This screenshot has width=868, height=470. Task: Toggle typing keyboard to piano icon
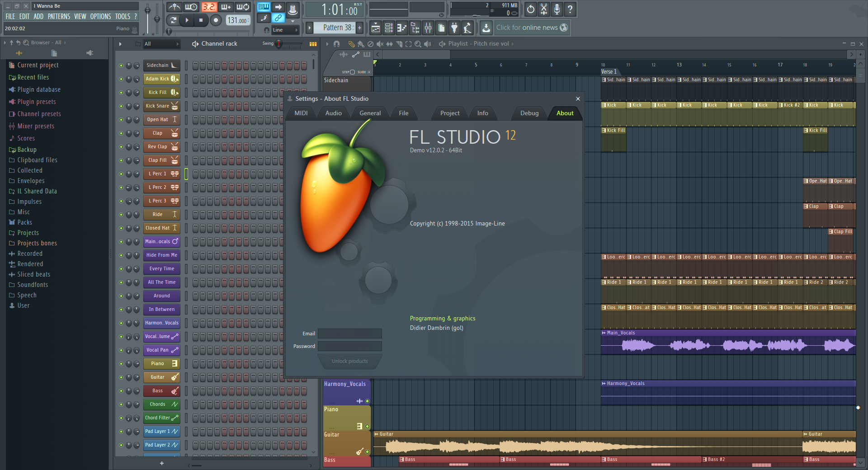click(x=263, y=7)
